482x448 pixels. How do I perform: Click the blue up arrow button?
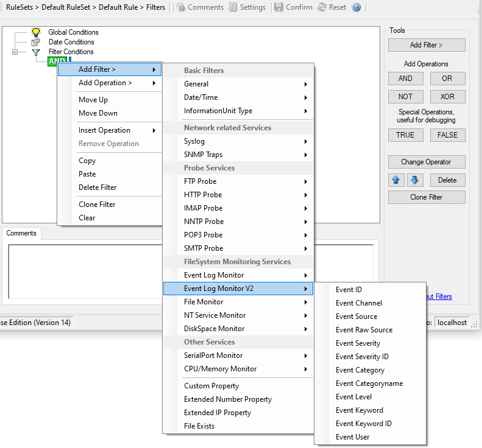pos(396,180)
